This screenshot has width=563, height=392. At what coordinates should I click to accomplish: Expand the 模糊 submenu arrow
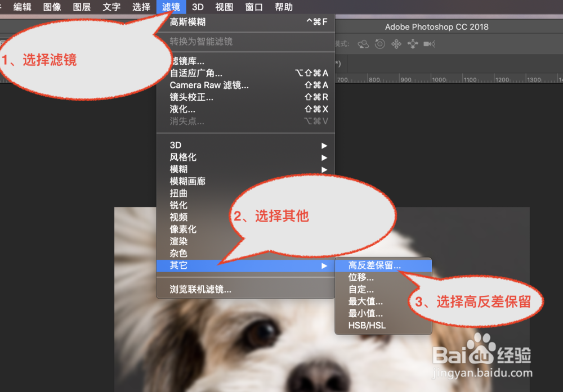coord(324,169)
